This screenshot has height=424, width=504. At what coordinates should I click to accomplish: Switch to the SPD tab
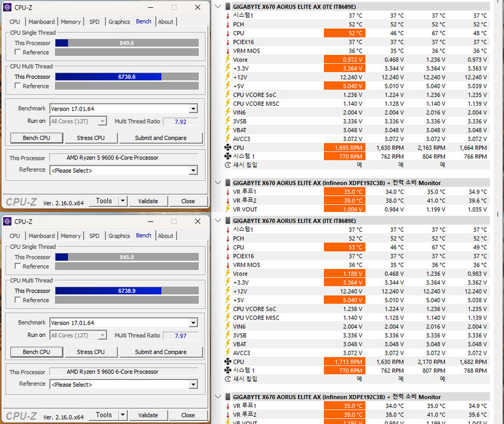[94, 22]
